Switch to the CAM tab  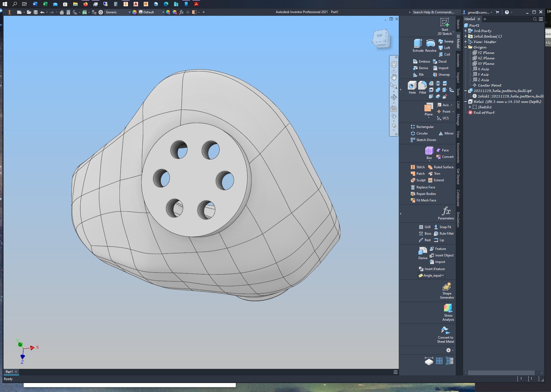(458, 104)
